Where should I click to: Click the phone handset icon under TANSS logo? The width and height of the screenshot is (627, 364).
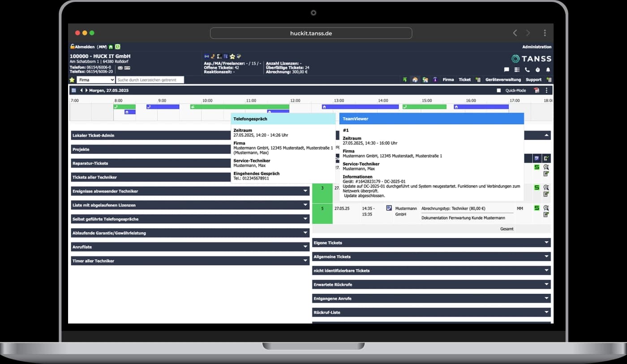point(527,70)
